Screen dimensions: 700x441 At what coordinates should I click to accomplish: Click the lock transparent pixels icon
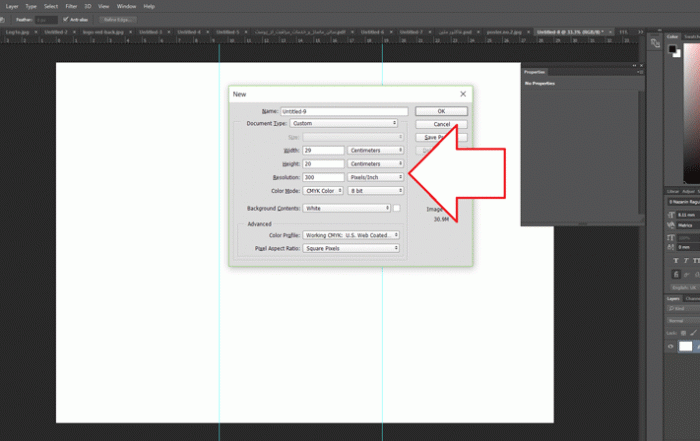point(683,333)
